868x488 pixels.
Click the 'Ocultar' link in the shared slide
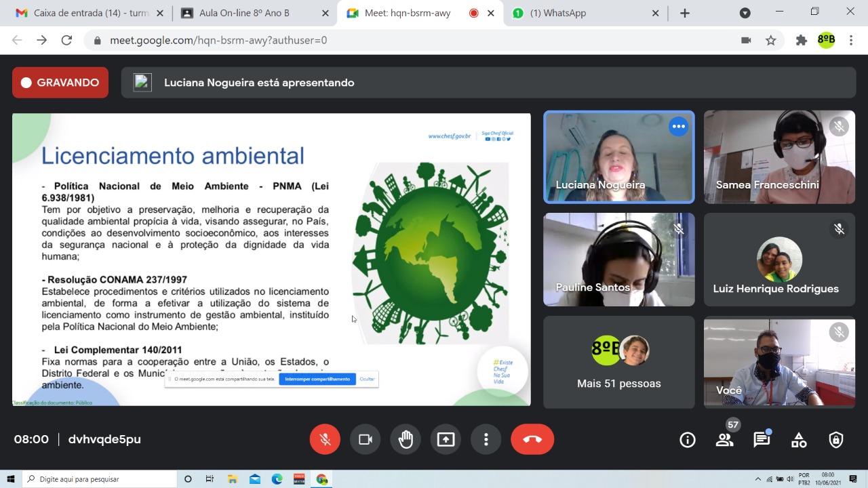[367, 379]
